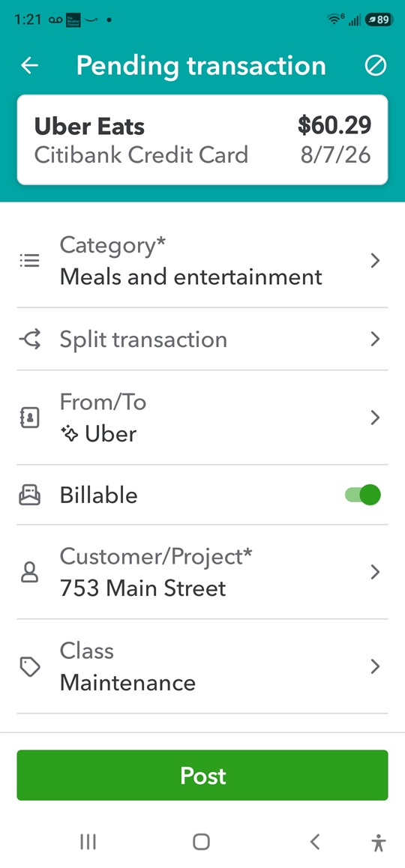
Task: Tap the back arrow in header
Action: (x=29, y=65)
